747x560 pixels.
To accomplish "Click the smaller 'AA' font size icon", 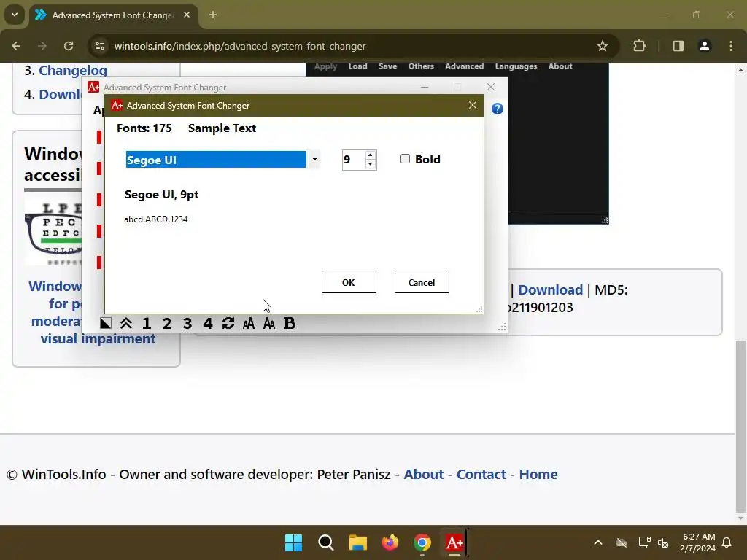I will click(249, 324).
